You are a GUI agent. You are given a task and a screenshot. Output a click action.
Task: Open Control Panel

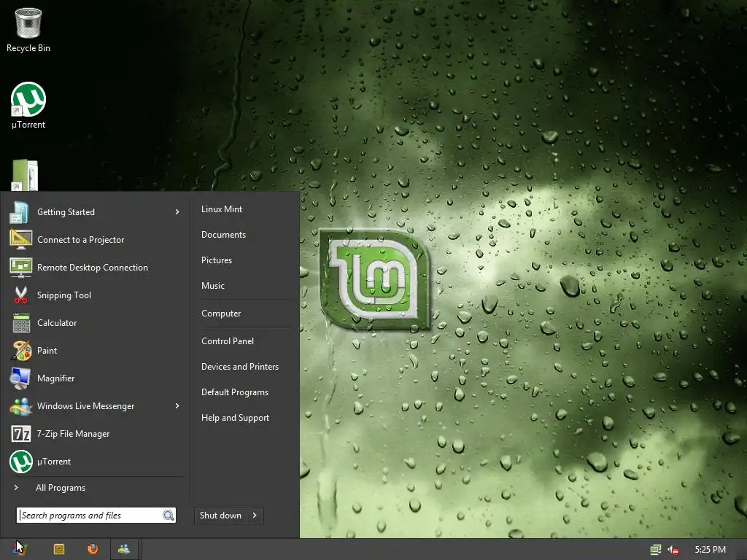pyautogui.click(x=228, y=341)
